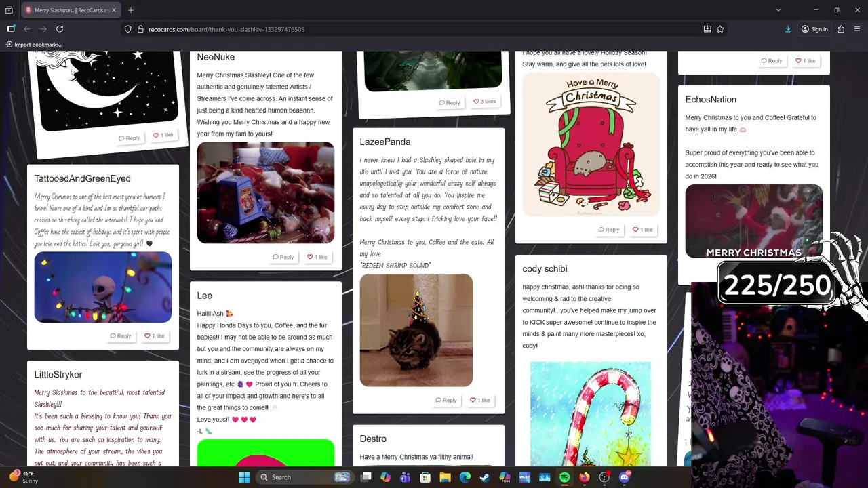Click the Destro card heading
This screenshot has height=488, width=868.
[x=373, y=439]
